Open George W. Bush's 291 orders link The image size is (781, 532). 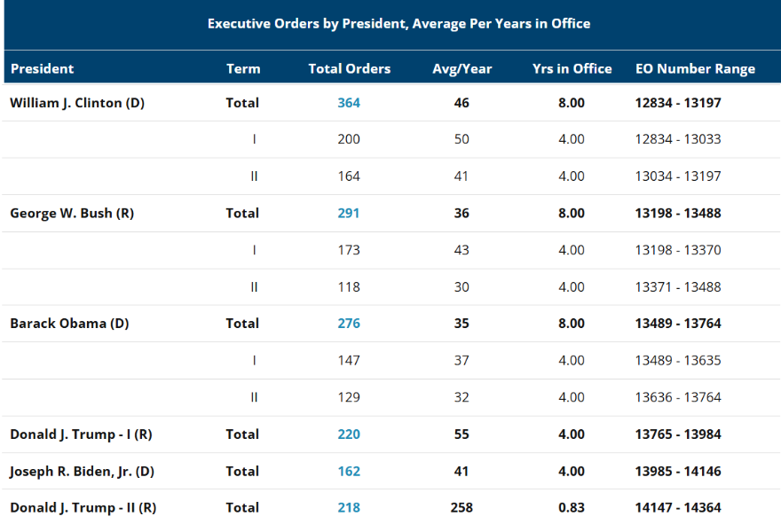[349, 213]
